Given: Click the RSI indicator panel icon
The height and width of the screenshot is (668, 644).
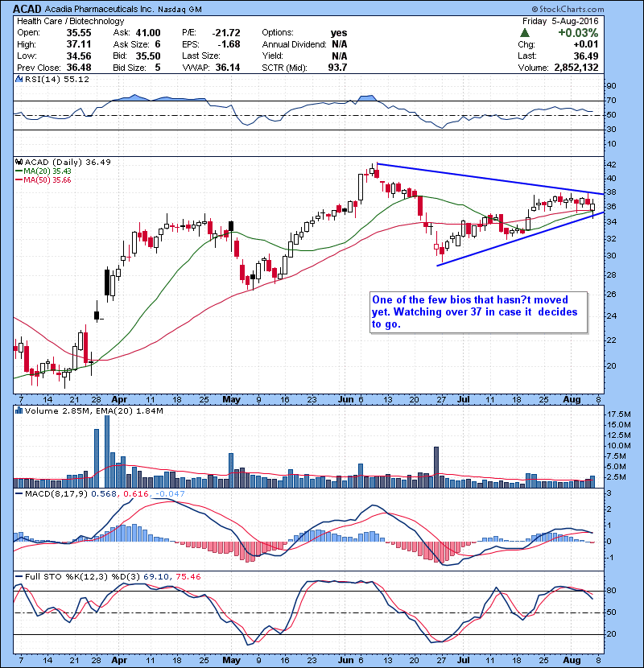Looking at the screenshot, I should coord(19,79).
